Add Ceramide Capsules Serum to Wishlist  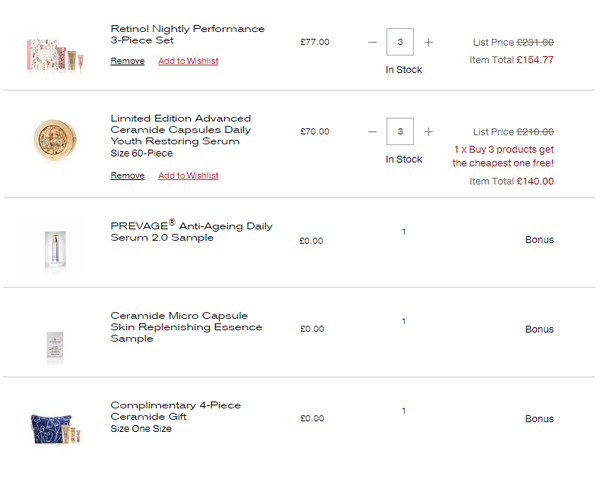(x=188, y=175)
